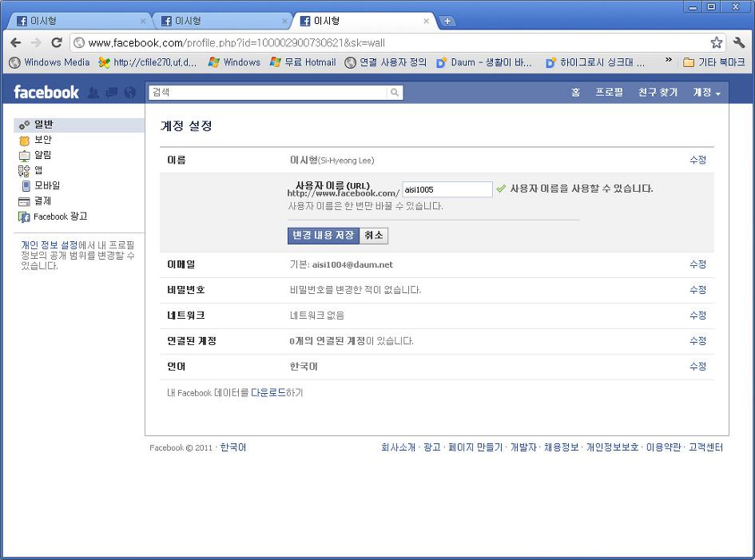Open 페이지 만들기 footer link
Viewport: 755px width, 560px height.
point(475,448)
